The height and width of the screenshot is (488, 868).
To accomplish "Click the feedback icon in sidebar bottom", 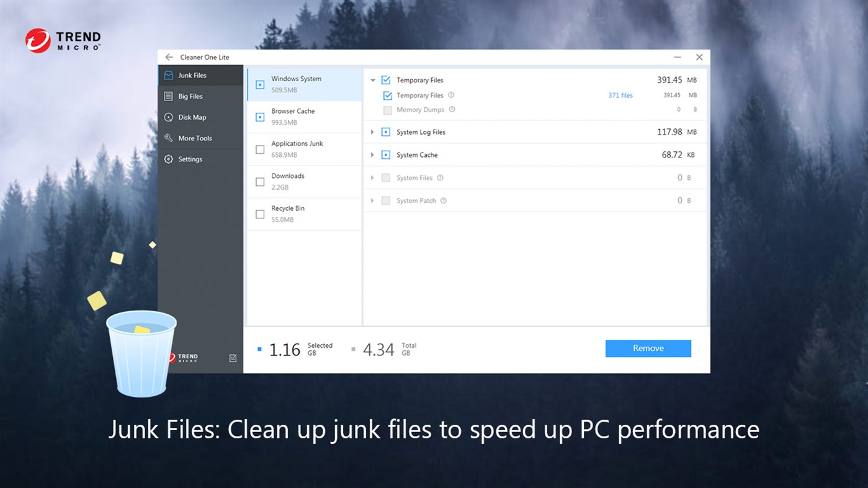I will [x=233, y=358].
